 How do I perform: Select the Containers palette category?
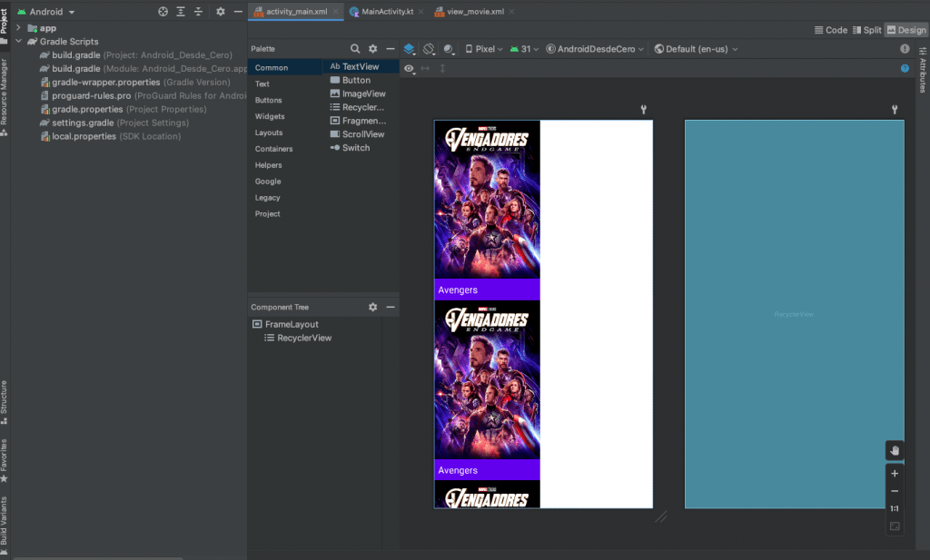pos(274,149)
